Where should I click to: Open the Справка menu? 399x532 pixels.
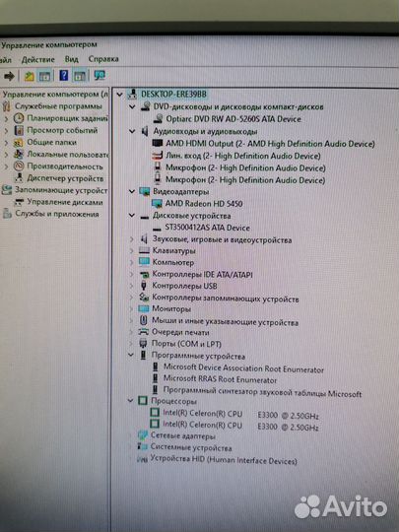pyautogui.click(x=103, y=59)
